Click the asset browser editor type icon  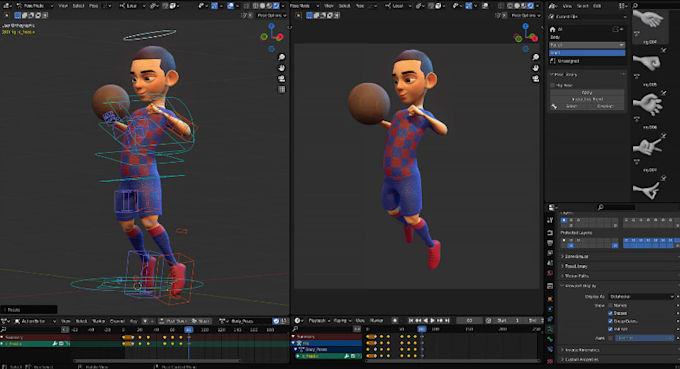point(552,6)
